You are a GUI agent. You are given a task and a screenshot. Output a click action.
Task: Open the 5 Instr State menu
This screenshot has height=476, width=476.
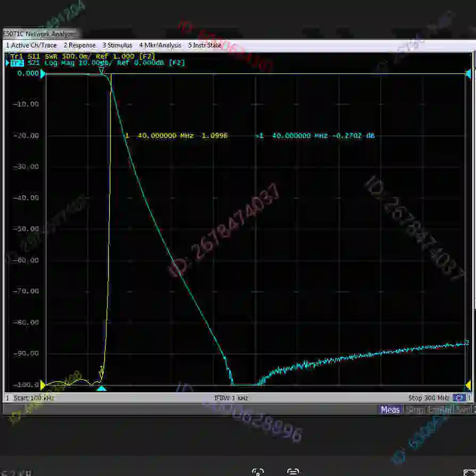pyautogui.click(x=204, y=45)
